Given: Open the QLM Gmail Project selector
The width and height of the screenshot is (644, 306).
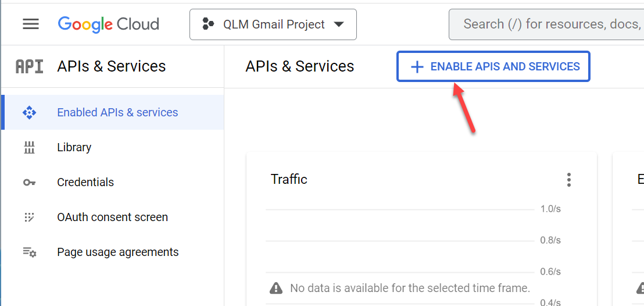Looking at the screenshot, I should click(x=273, y=24).
